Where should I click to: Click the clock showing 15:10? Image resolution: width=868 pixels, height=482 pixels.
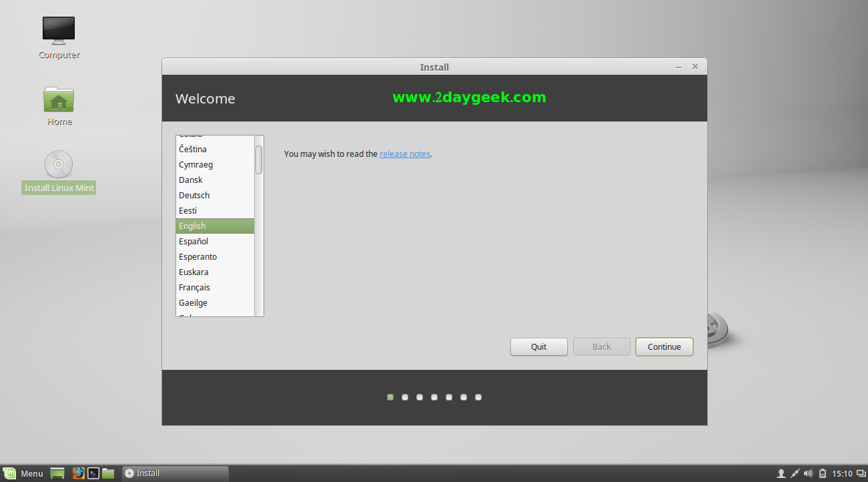(x=842, y=474)
